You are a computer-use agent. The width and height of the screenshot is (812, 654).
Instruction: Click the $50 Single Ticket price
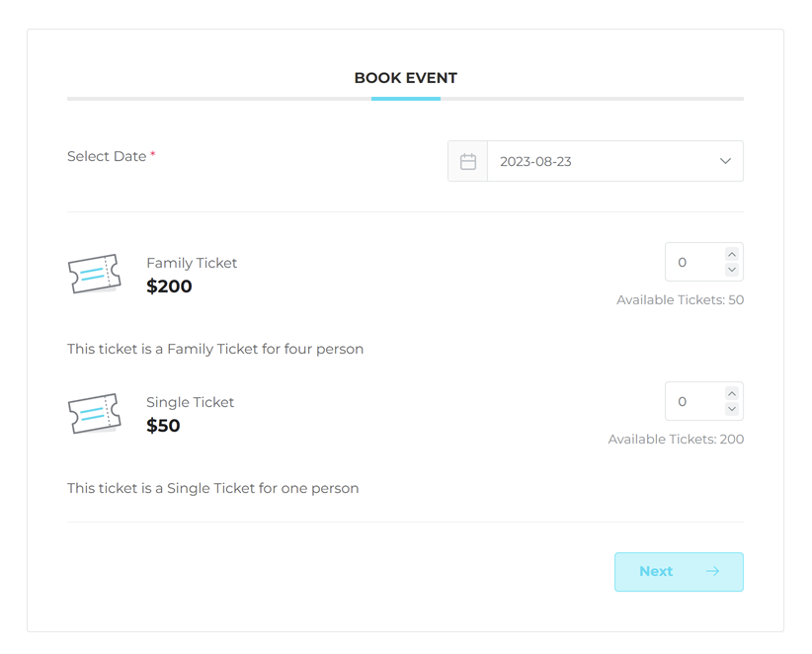(x=163, y=426)
